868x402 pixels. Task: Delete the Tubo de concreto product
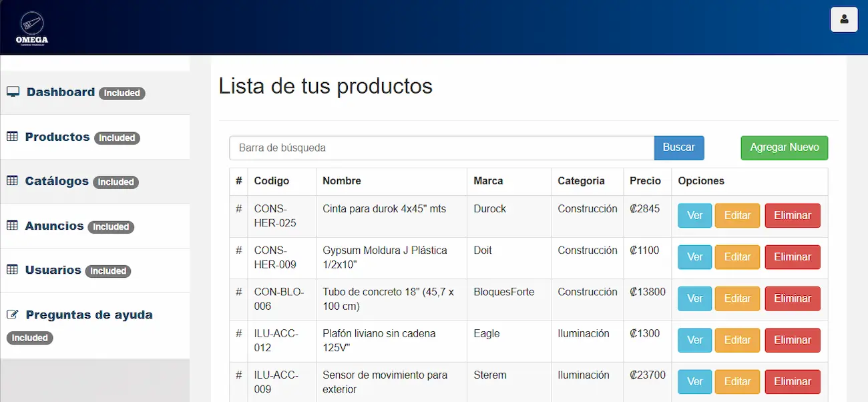coord(792,298)
